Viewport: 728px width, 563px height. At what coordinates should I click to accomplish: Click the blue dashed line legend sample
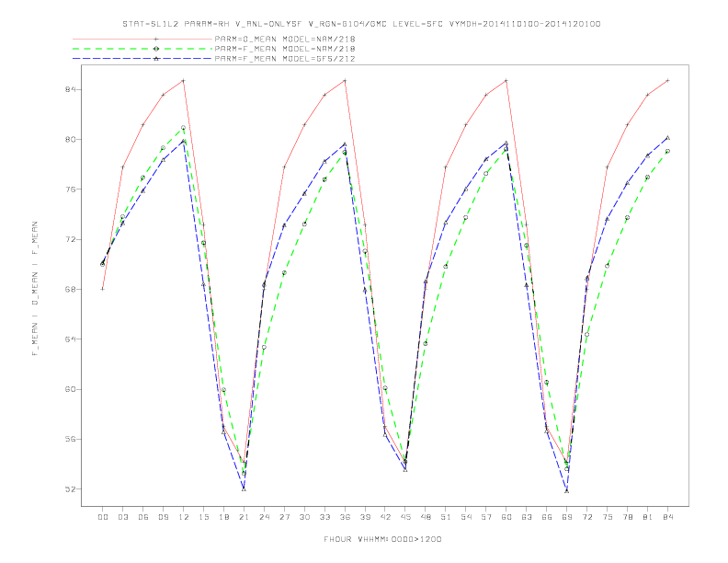click(142, 59)
